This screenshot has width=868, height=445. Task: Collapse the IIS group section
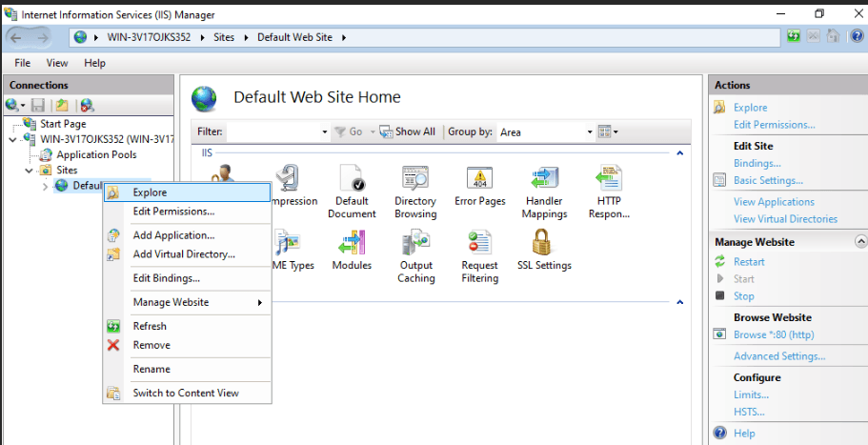pos(679,153)
